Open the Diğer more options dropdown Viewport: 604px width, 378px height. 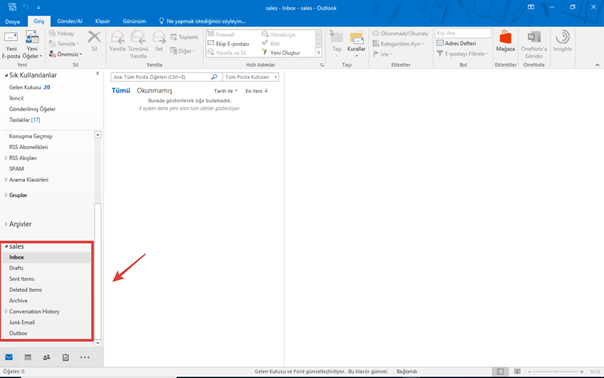182,51
